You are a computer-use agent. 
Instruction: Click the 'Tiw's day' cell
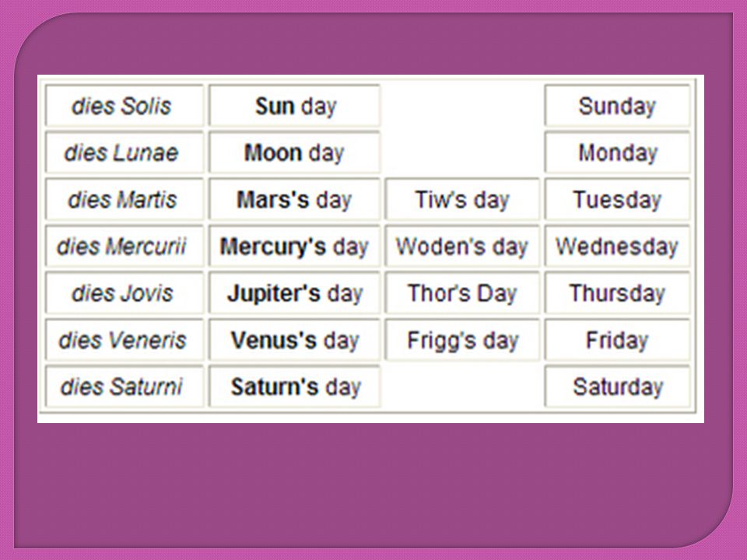[x=462, y=199]
